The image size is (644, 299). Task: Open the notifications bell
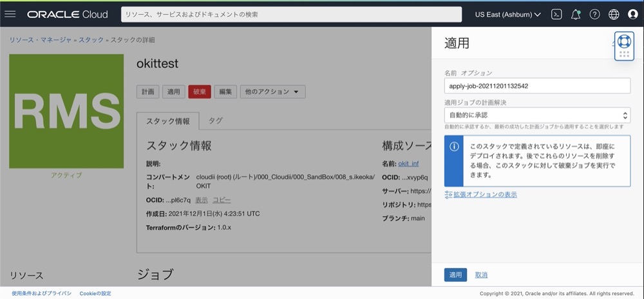[576, 14]
